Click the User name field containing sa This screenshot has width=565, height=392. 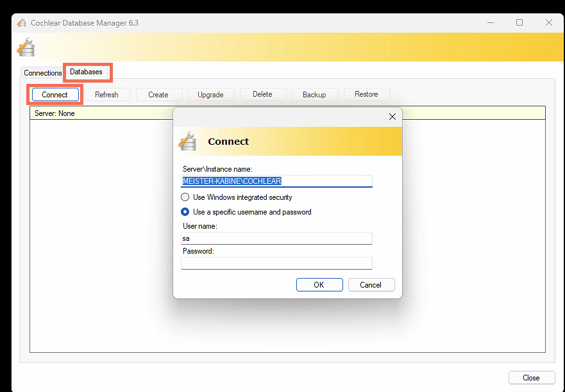tap(276, 238)
